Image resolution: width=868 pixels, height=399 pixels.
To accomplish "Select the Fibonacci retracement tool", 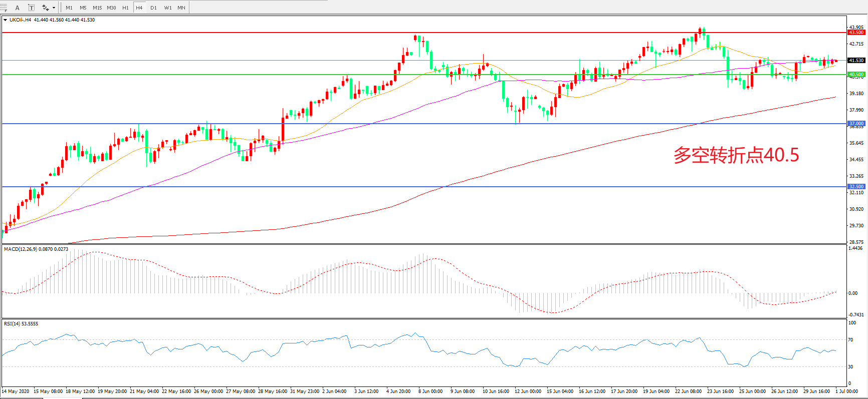I will point(4,8).
